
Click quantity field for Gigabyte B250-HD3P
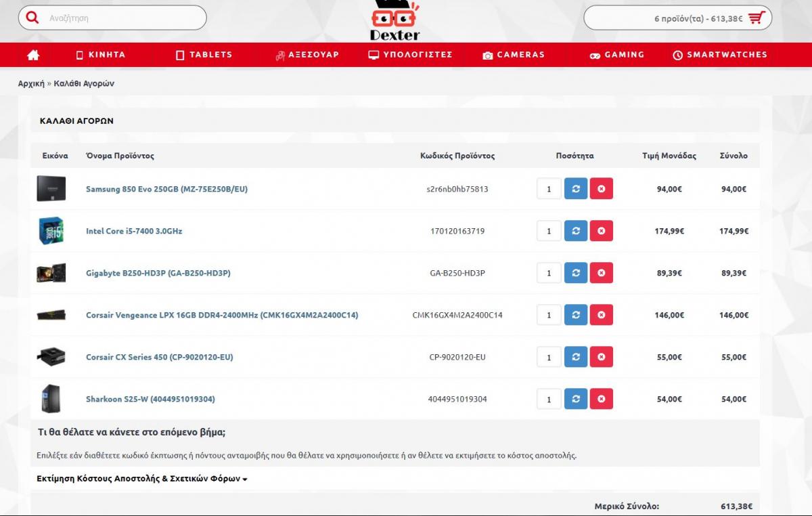(549, 273)
